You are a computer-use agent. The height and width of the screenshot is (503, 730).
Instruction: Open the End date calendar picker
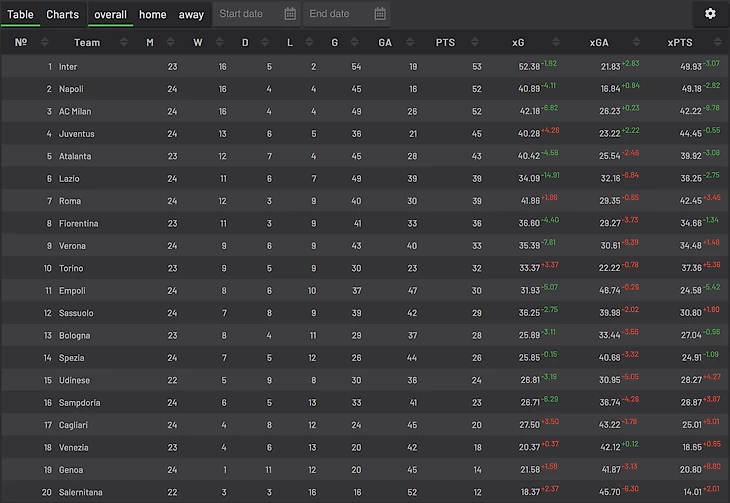click(380, 14)
